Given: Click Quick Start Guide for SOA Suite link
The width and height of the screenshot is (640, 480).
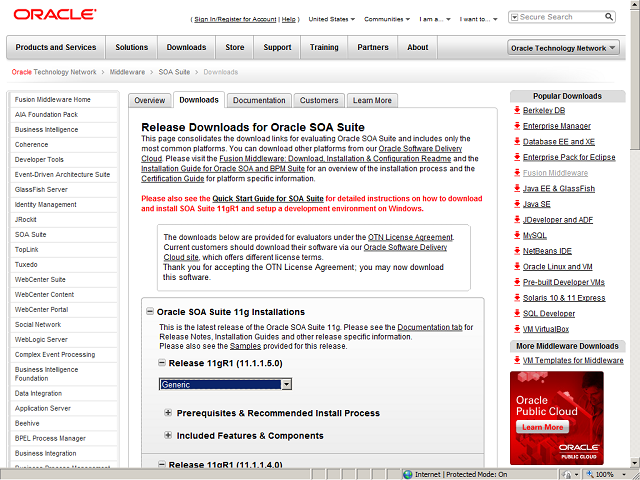Looking at the screenshot, I should 267,199.
